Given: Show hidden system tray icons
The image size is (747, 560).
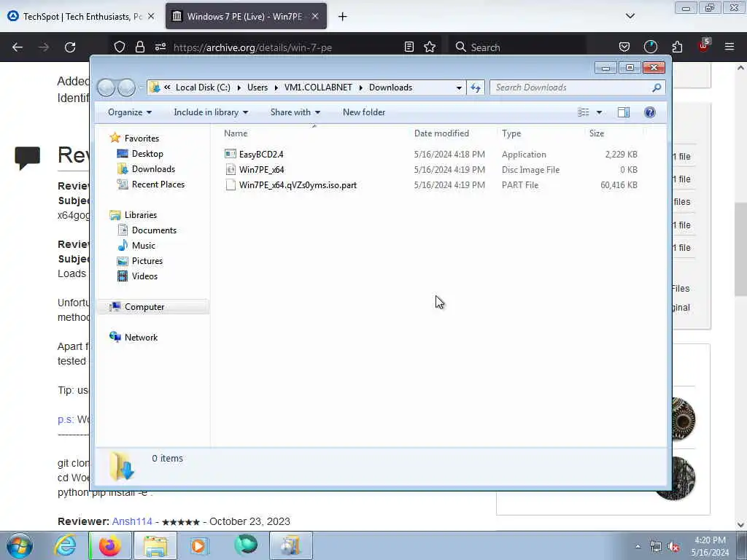Looking at the screenshot, I should (x=638, y=546).
